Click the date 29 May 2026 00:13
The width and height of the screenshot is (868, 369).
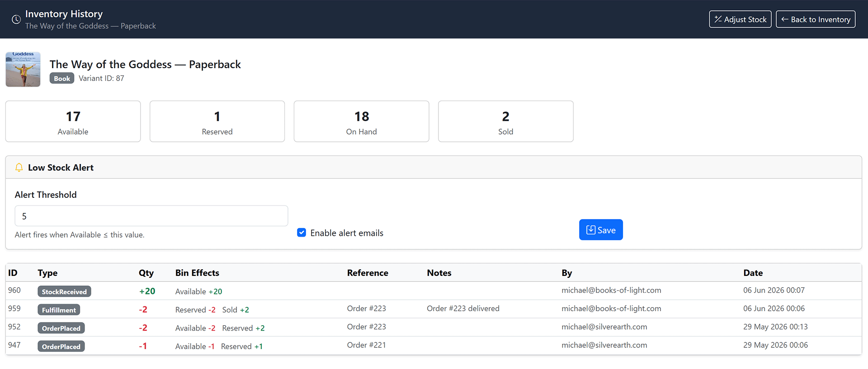click(x=776, y=327)
